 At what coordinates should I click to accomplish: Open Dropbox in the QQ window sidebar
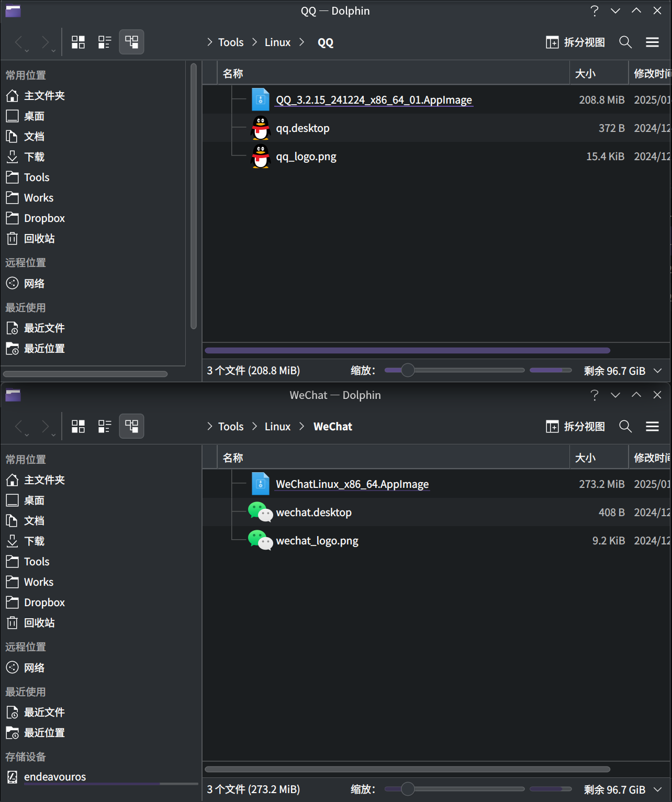coord(44,218)
